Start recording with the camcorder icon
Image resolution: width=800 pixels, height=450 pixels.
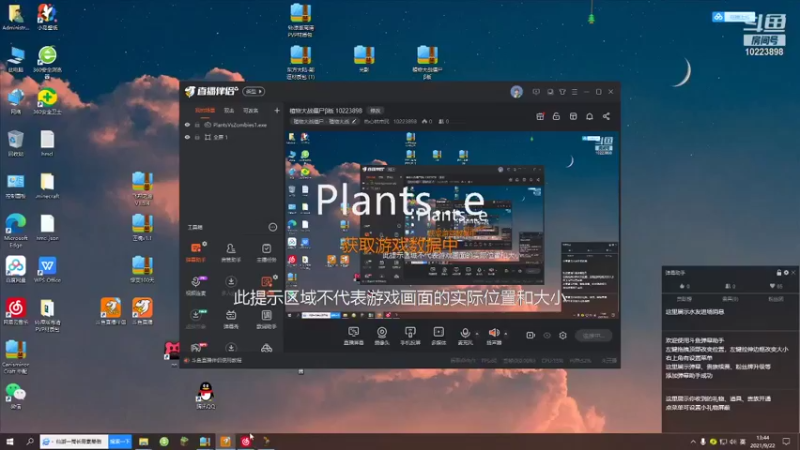[531, 335]
